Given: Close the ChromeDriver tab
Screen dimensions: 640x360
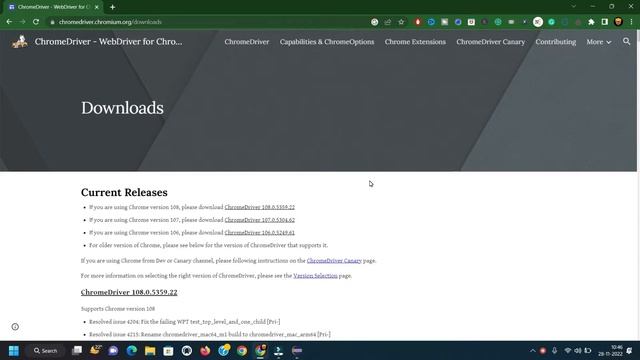Looking at the screenshot, I should click(97, 7).
